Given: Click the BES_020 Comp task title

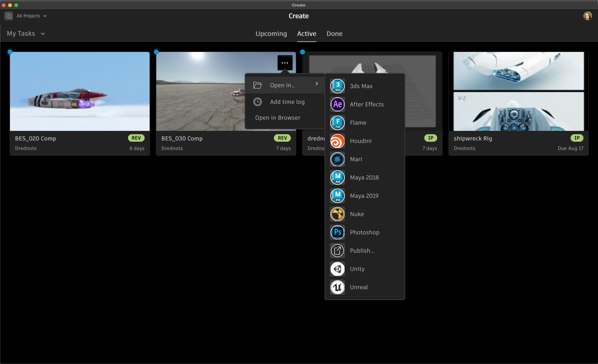Looking at the screenshot, I should [36, 138].
